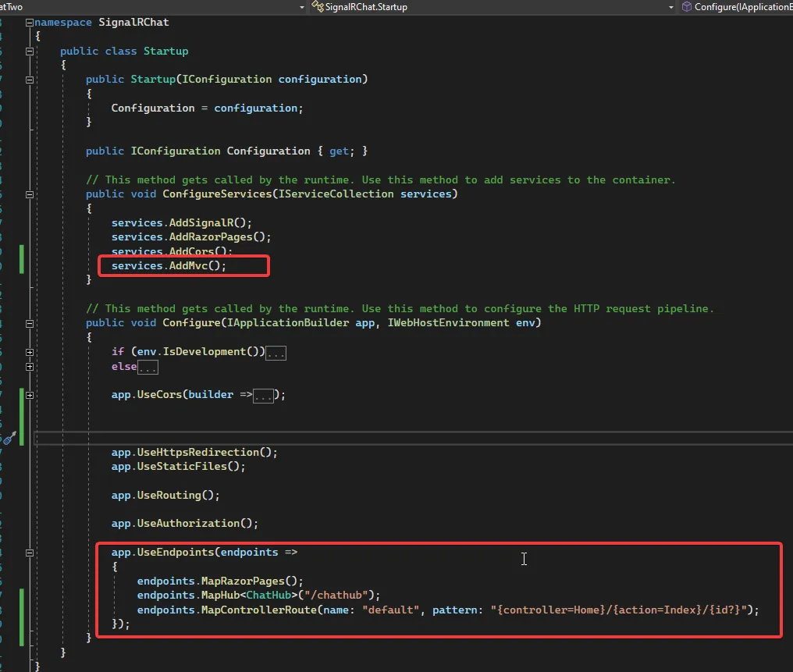Viewport: 793px width, 672px height.
Task: Click the services.AddMvc(); line
Action: click(x=169, y=266)
